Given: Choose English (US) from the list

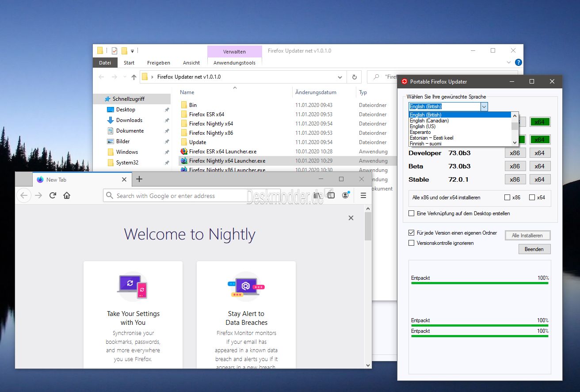Looking at the screenshot, I should 460,126.
